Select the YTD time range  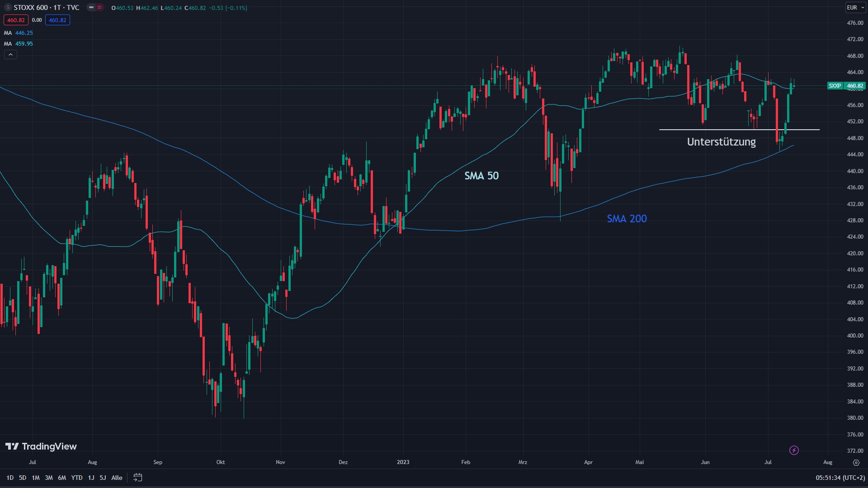point(77,478)
